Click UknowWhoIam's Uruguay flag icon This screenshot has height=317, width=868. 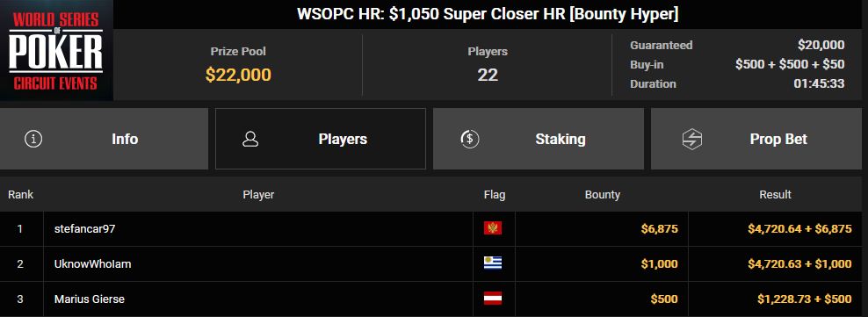493,263
